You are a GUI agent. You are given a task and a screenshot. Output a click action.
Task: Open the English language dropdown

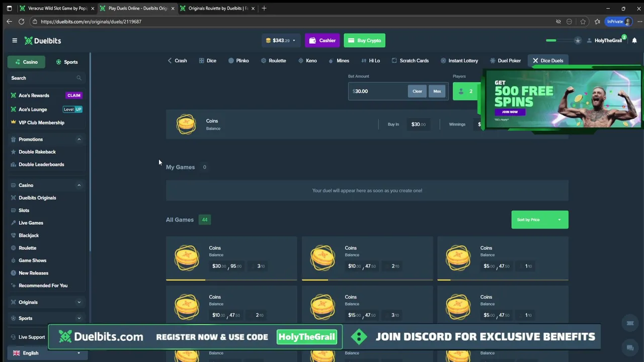click(46, 353)
